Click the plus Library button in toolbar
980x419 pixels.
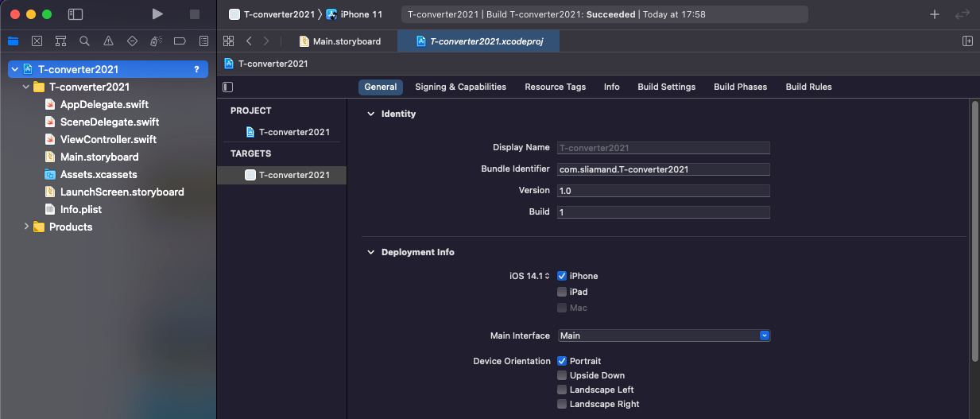[x=935, y=14]
